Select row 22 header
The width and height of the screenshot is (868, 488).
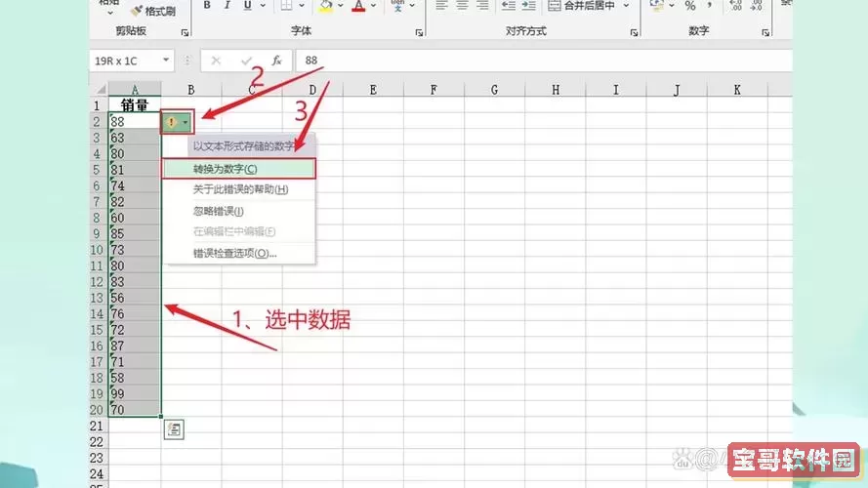[x=98, y=442]
